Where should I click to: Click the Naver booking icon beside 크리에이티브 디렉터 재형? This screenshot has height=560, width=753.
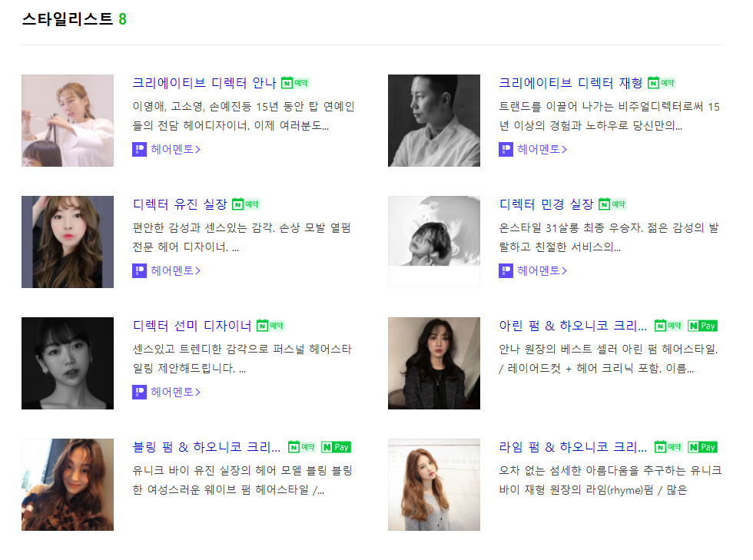click(x=662, y=83)
